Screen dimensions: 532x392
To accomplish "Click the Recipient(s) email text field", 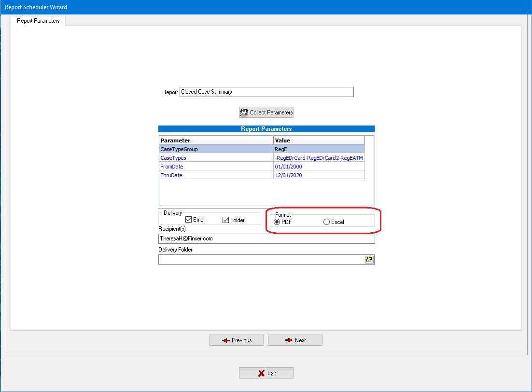I will click(266, 238).
